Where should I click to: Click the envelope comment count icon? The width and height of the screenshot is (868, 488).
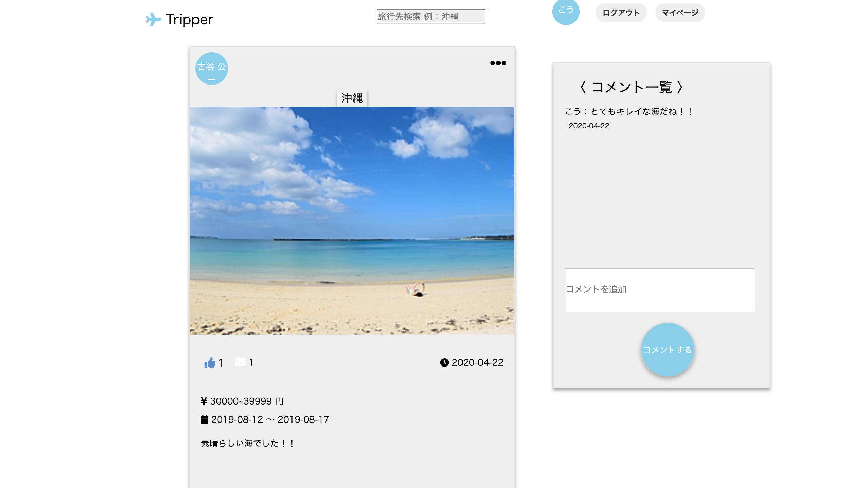(x=240, y=362)
